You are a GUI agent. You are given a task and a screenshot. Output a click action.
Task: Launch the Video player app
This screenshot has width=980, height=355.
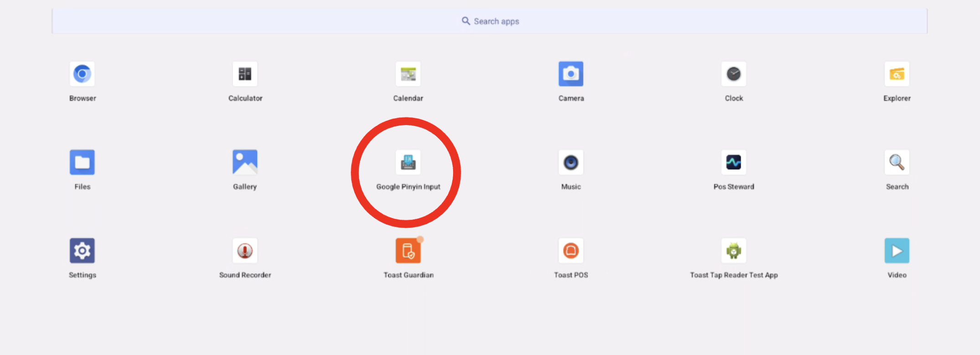pyautogui.click(x=897, y=251)
